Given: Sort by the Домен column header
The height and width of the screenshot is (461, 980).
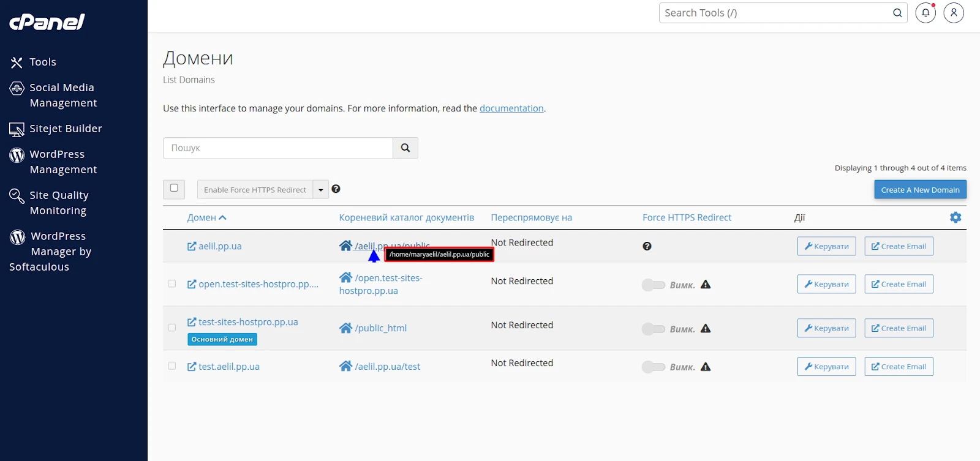Looking at the screenshot, I should (206, 218).
